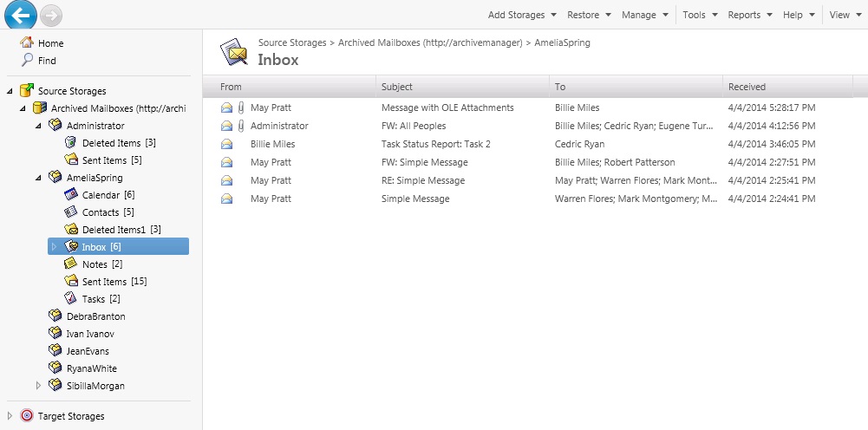Open the Add Storages menu label
This screenshot has height=430, width=868.
click(x=516, y=15)
